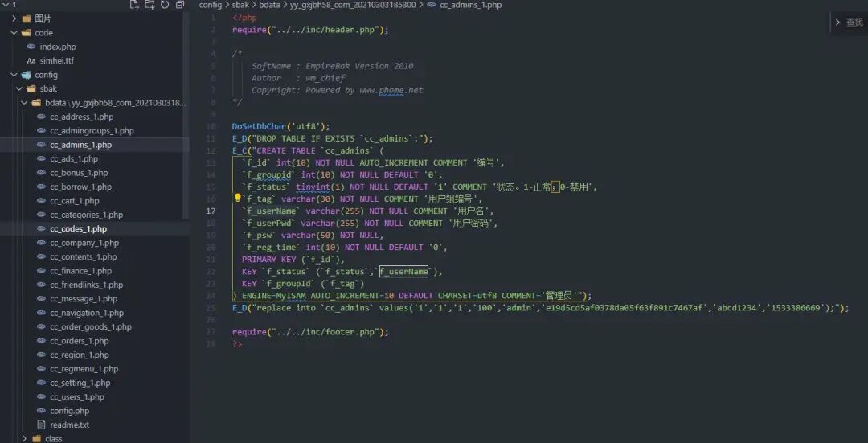Expand the find widget arrow beside 查找
Image resolution: width=868 pixels, height=443 pixels.
[x=837, y=23]
